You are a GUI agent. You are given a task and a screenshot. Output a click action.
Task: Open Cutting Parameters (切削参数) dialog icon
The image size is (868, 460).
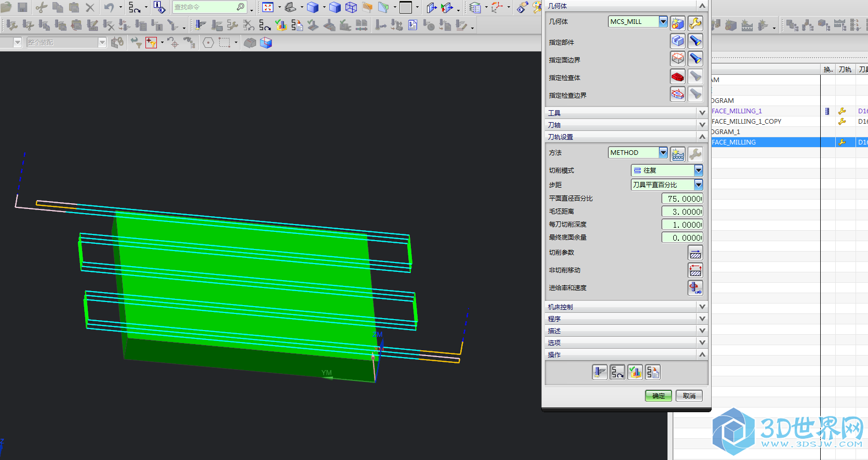pos(696,253)
